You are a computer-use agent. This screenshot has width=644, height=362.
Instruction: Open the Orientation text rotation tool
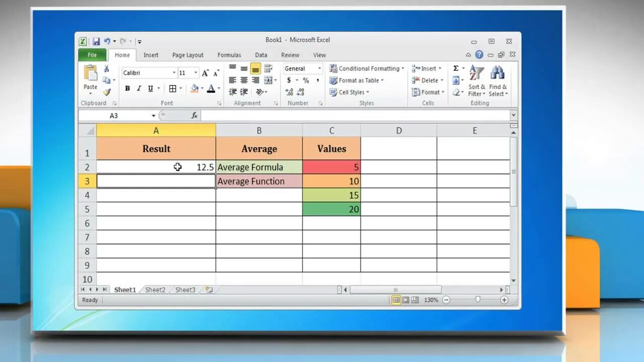260,92
